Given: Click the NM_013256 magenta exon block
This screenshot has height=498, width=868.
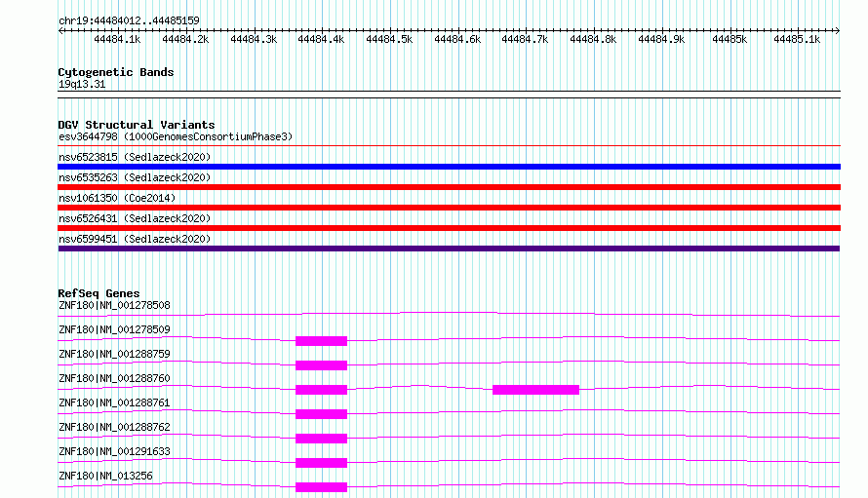Looking at the screenshot, I should 321,487.
